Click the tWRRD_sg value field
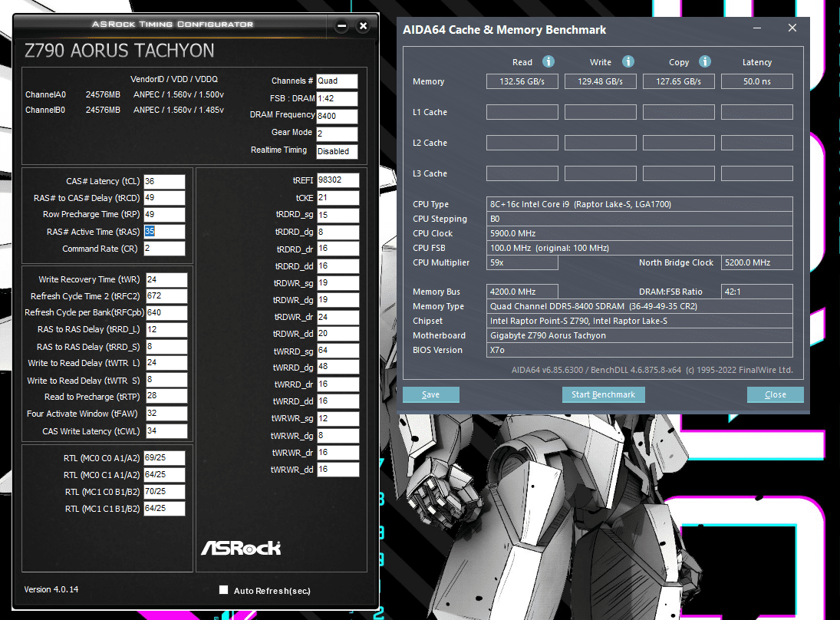This screenshot has height=620, width=840. pos(338,351)
